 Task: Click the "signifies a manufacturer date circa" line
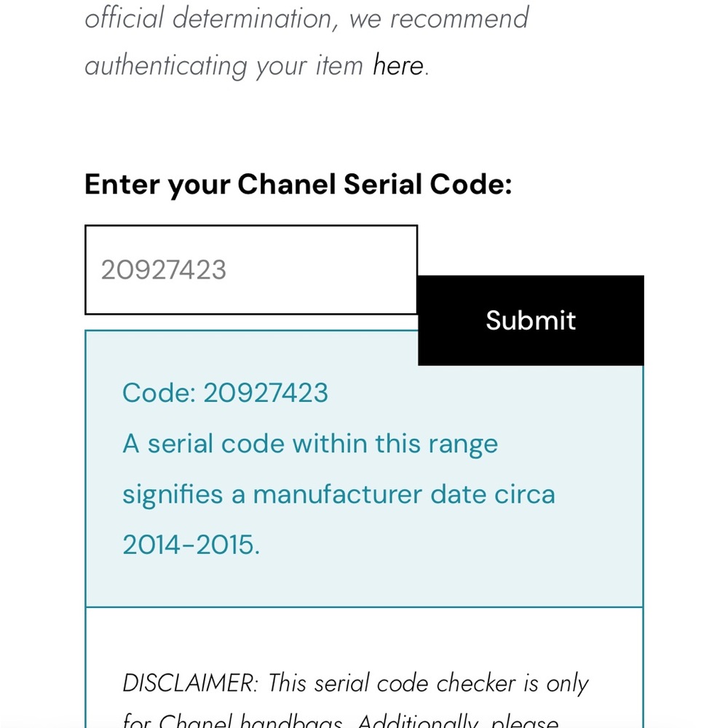tap(339, 495)
